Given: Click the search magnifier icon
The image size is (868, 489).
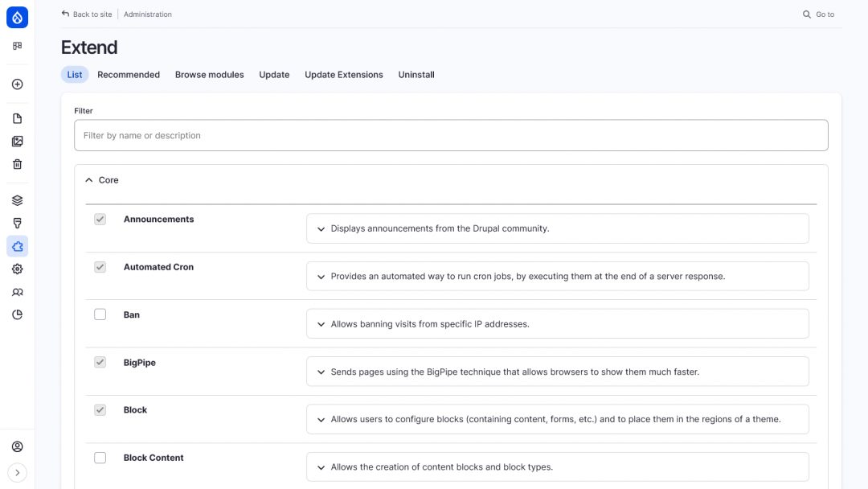Looking at the screenshot, I should point(807,14).
